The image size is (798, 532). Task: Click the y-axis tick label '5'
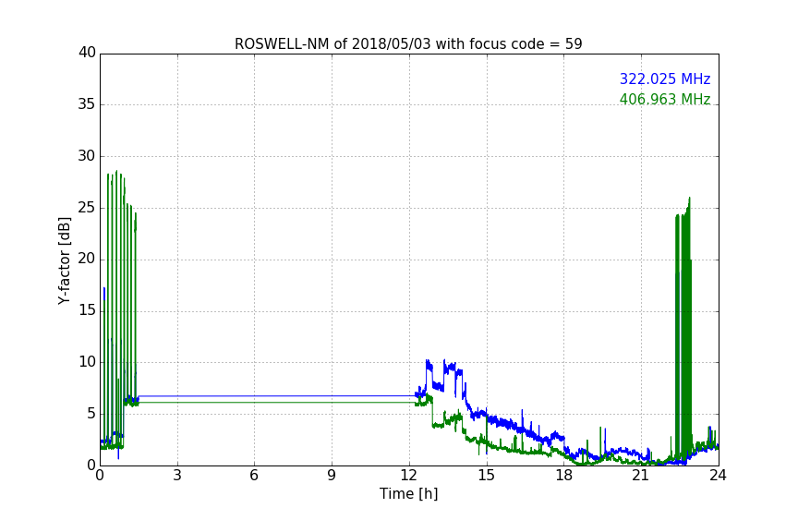[x=91, y=414]
